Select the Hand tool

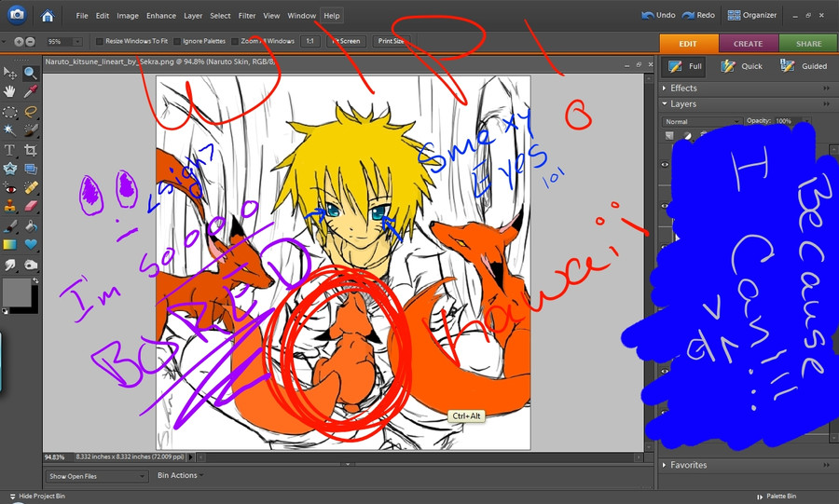coord(9,92)
